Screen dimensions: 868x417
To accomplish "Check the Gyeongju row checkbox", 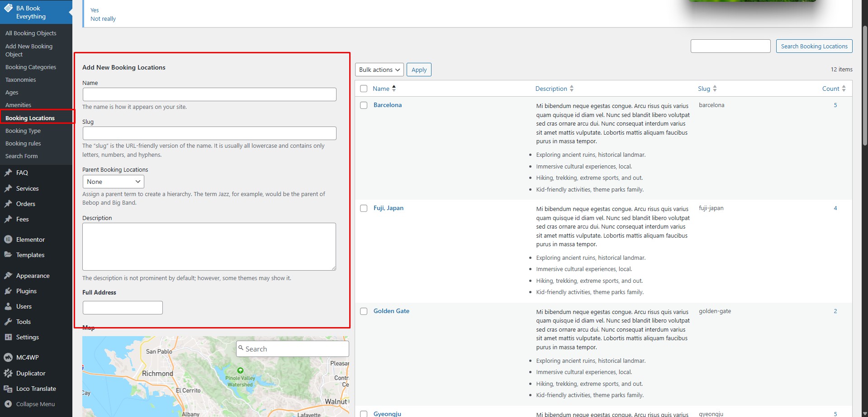I will (364, 414).
